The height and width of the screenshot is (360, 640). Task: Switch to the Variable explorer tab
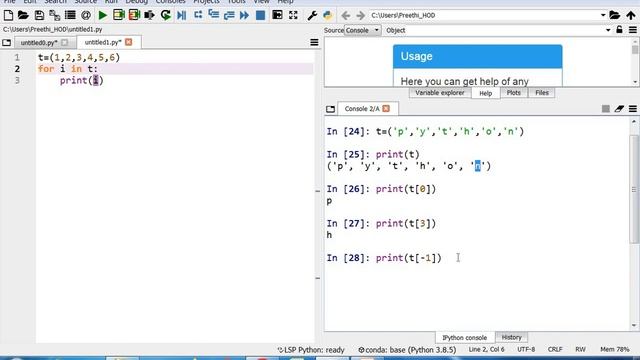click(440, 93)
